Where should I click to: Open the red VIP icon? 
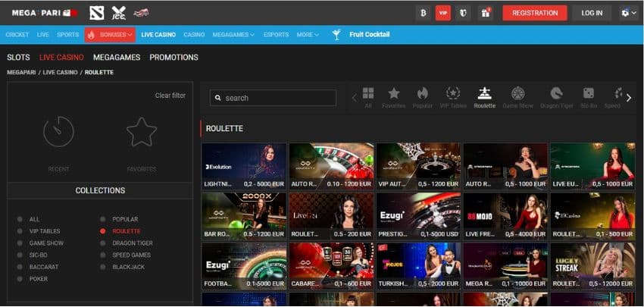(443, 13)
